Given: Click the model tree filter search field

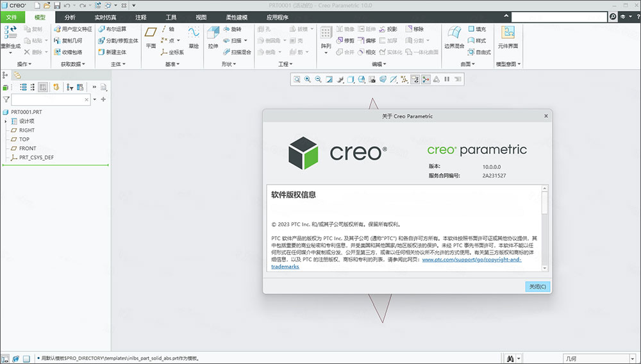Looking at the screenshot, I should 50,99.
